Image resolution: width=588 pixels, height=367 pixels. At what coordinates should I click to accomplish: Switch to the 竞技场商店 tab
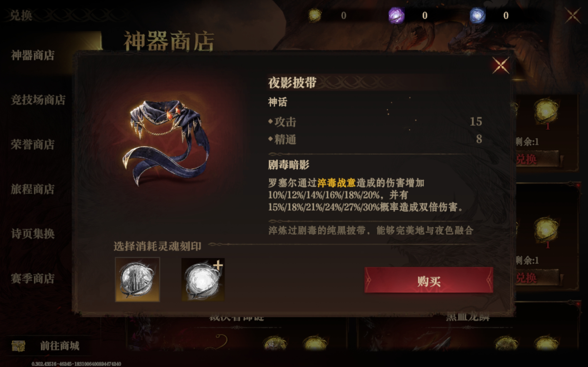[38, 100]
